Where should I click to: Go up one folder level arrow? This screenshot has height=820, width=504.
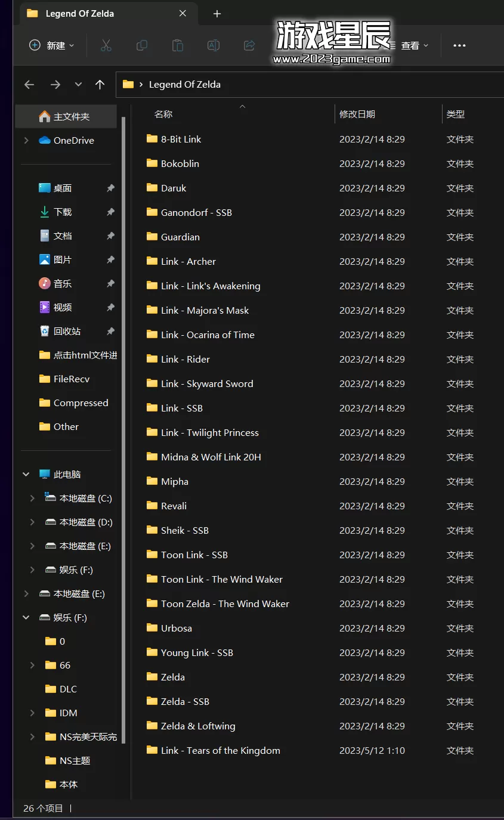click(100, 85)
